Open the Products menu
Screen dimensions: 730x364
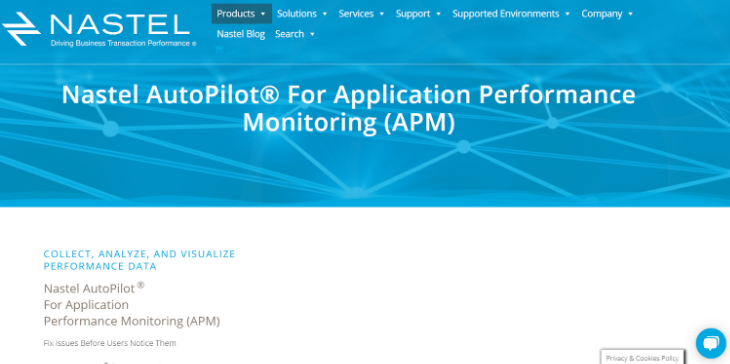tap(242, 13)
